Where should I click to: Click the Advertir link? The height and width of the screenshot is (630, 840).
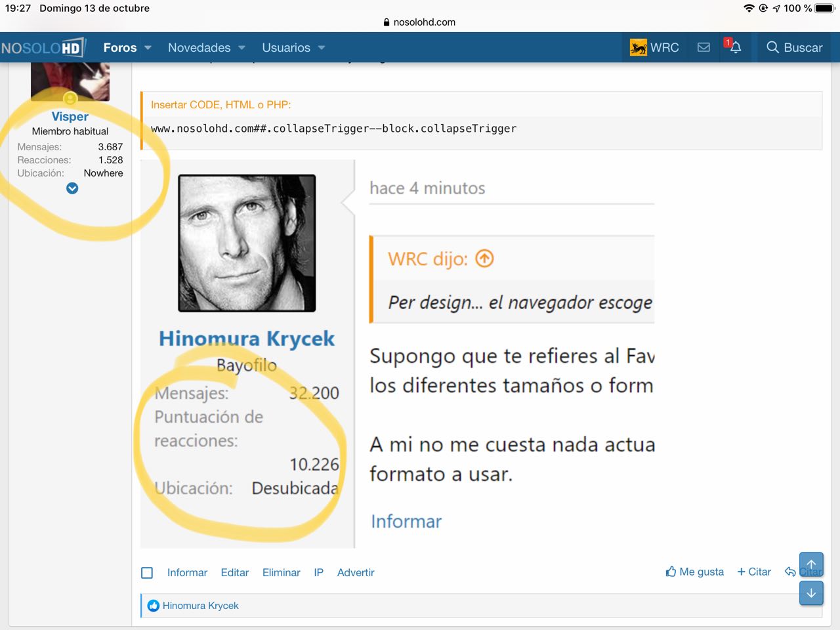356,573
